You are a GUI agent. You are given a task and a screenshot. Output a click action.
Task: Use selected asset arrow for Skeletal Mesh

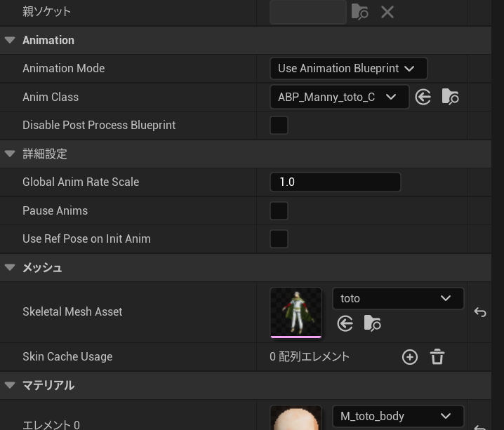click(345, 323)
